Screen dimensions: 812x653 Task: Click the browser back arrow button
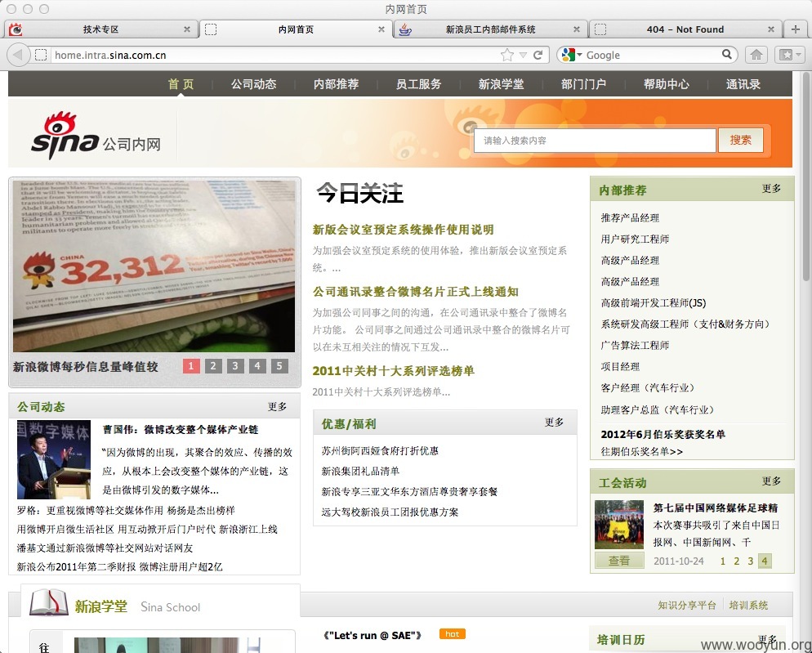pyautogui.click(x=19, y=55)
